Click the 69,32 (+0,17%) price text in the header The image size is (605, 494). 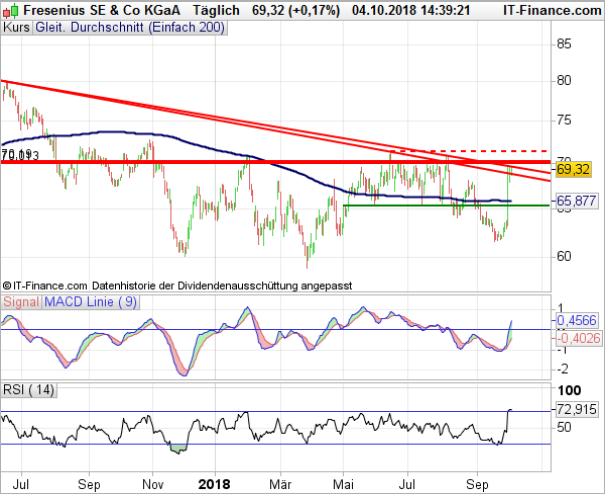click(296, 10)
